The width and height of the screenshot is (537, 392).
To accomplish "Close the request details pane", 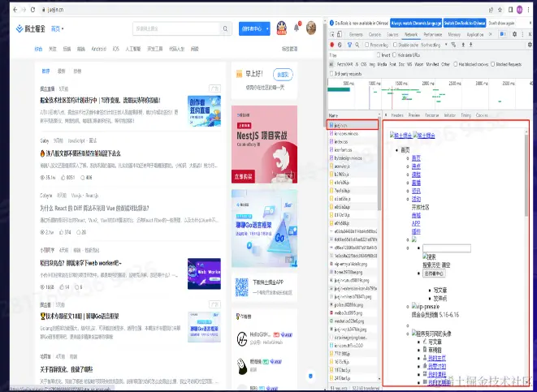I will click(x=386, y=115).
